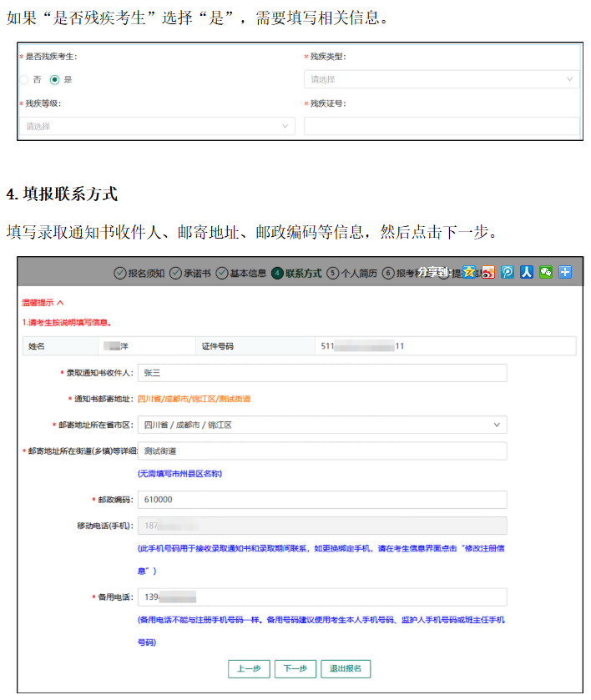Click the QQ Zone star share icon

470,272
